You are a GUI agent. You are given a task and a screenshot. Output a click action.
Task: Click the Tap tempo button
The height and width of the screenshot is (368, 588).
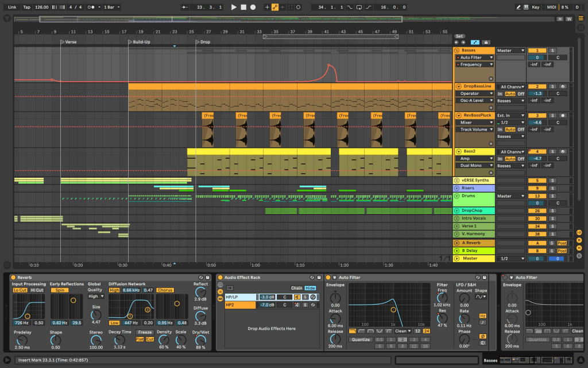pyautogui.click(x=27, y=7)
